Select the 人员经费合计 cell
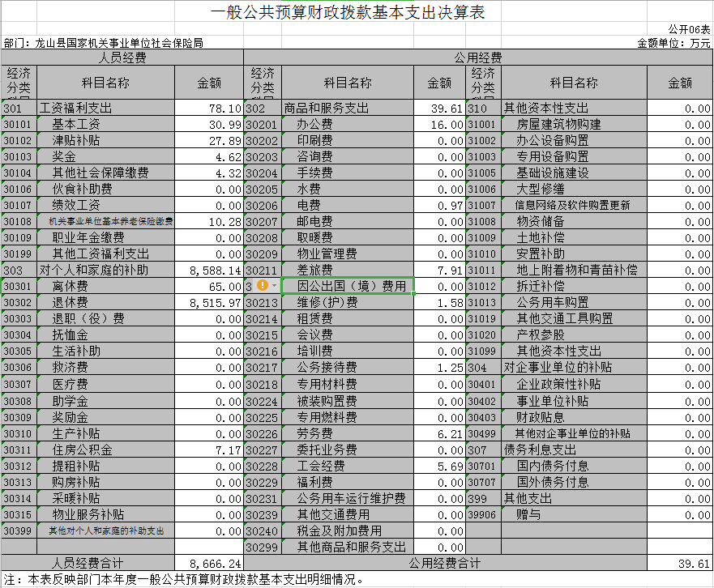Viewport: 714px width, 588px height. click(x=88, y=564)
